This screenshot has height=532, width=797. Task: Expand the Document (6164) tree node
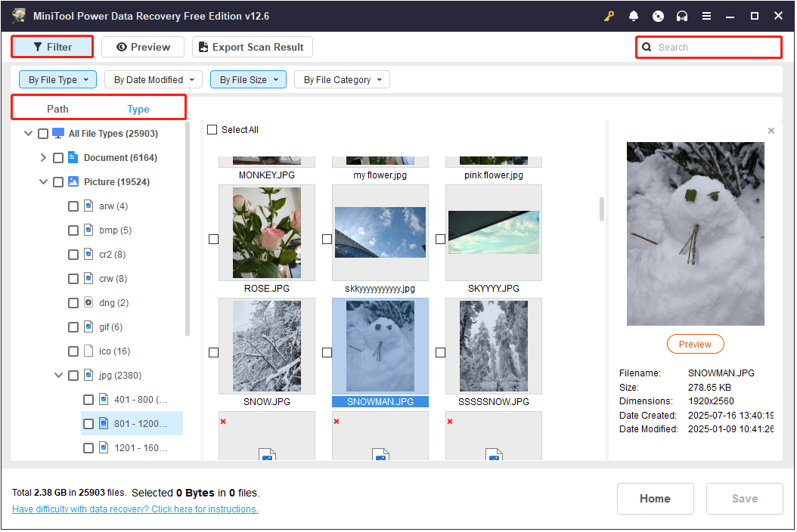click(43, 157)
